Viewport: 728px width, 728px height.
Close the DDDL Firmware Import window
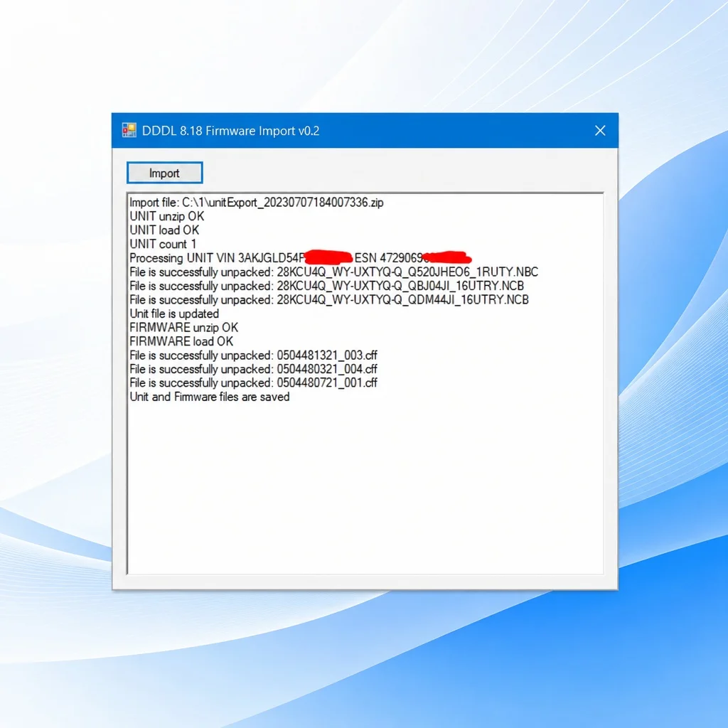(600, 131)
